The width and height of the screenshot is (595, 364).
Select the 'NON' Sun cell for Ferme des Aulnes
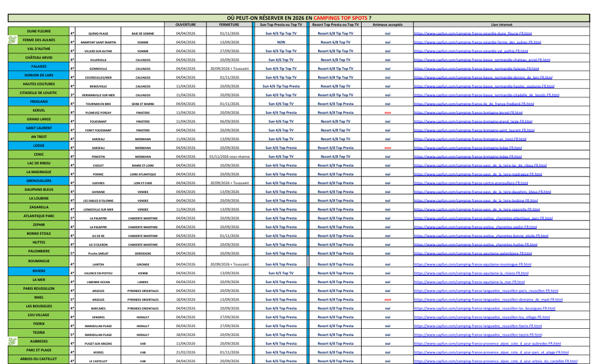[x=281, y=42]
